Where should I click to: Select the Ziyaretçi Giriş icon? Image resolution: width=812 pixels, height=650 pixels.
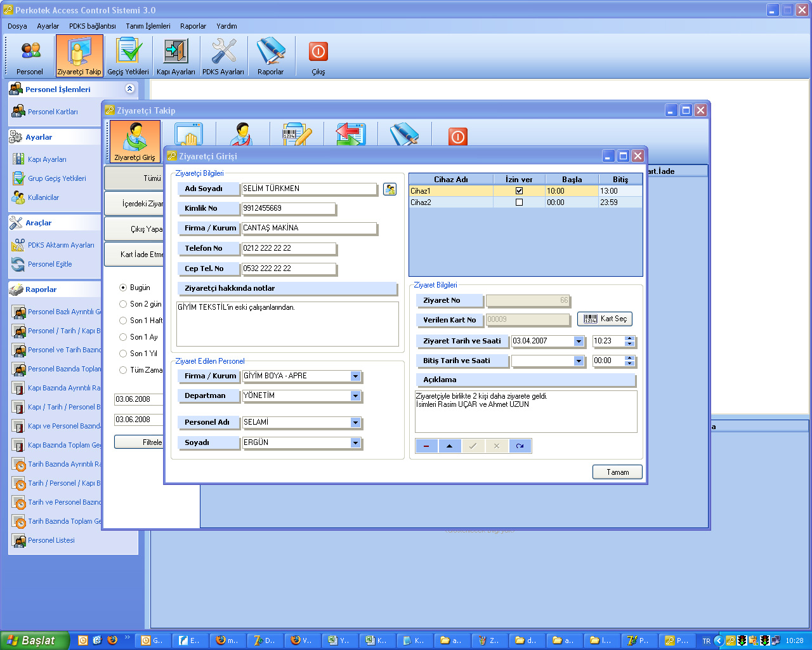134,142
